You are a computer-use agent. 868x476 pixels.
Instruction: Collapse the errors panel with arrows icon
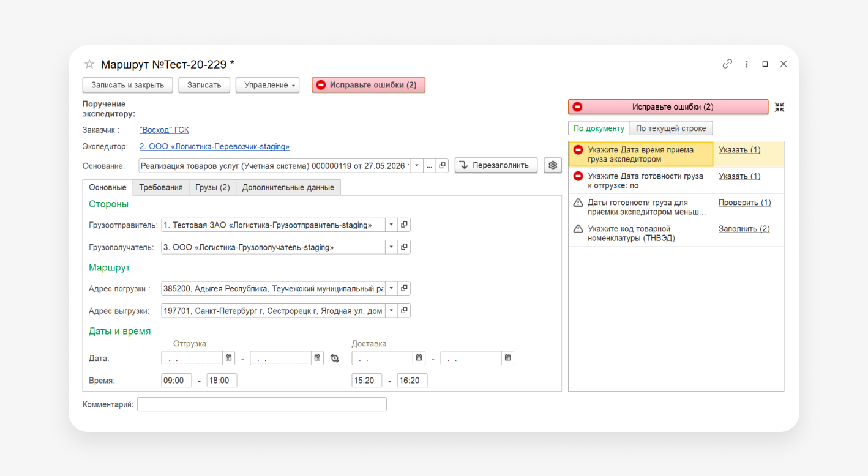[x=779, y=107]
